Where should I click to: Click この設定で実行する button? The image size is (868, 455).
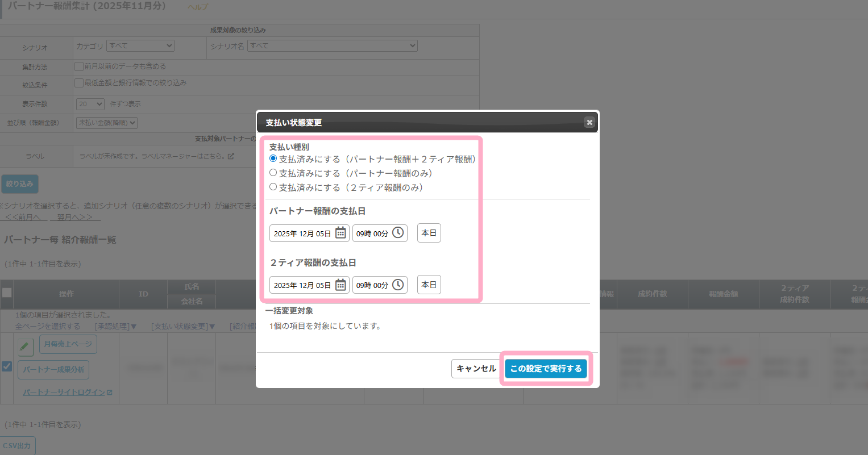tap(546, 369)
